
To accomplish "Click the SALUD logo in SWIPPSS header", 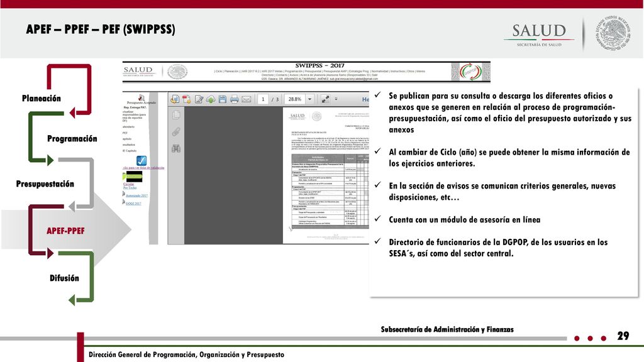I will click(138, 71).
